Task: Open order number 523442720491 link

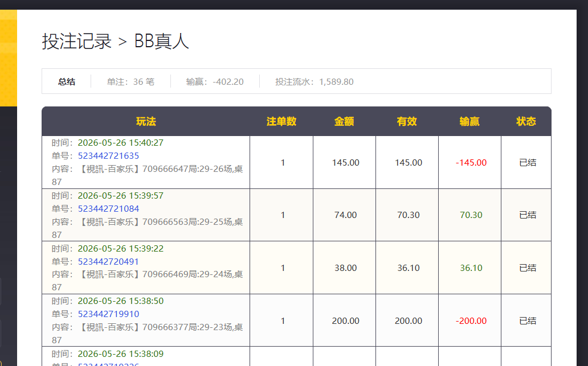Action: pos(108,261)
